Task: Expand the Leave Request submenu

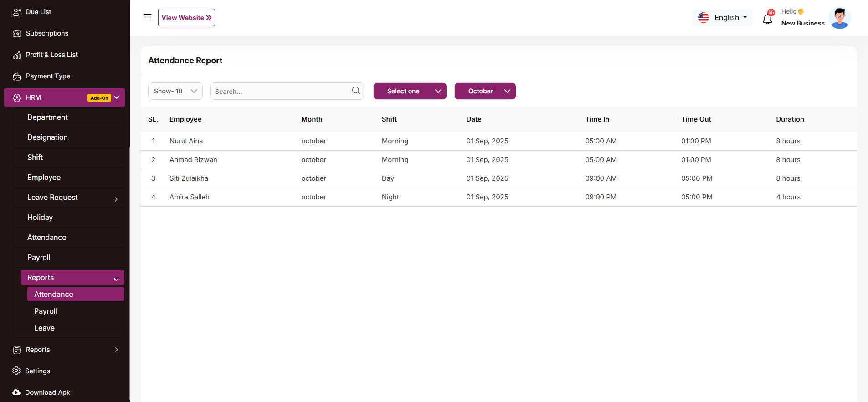Action: click(x=116, y=199)
